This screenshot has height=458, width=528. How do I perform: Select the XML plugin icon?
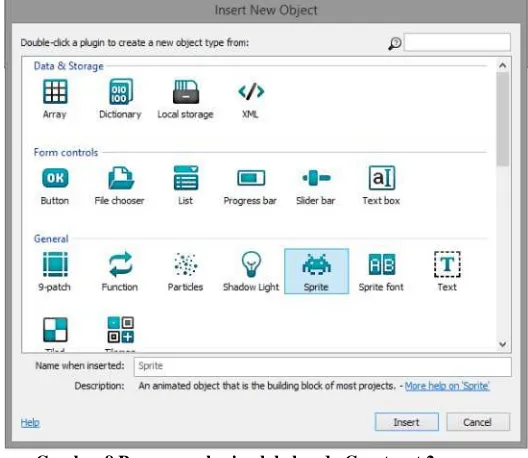point(251,92)
